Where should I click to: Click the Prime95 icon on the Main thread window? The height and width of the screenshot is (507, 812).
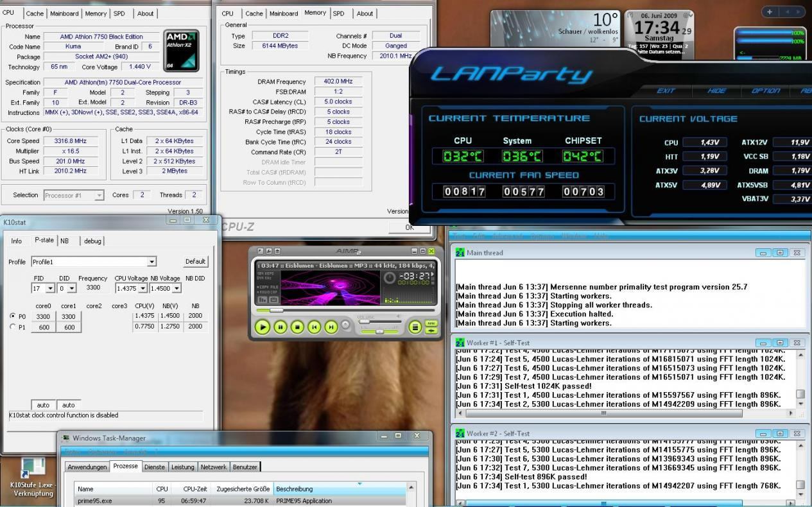460,253
